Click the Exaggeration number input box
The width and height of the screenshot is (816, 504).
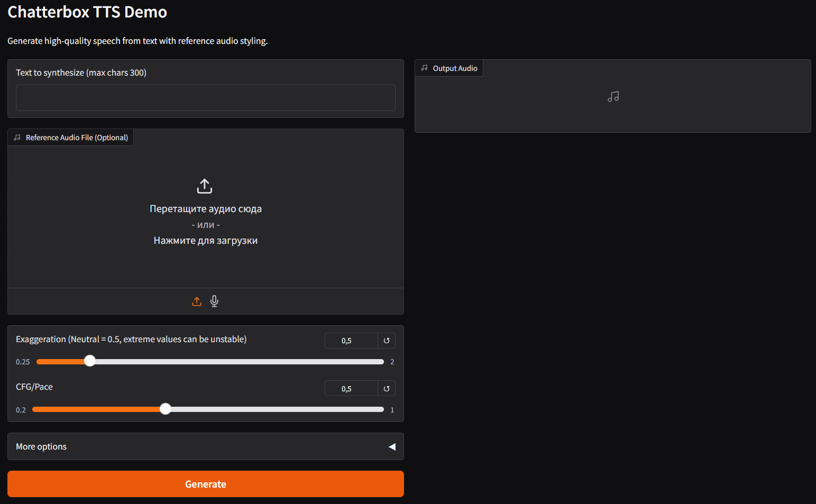click(x=351, y=341)
